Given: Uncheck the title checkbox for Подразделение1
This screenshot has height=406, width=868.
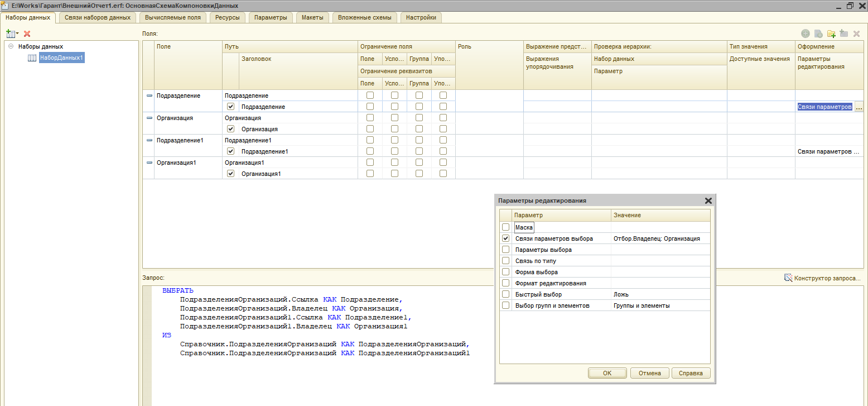Looking at the screenshot, I should pyautogui.click(x=231, y=151).
